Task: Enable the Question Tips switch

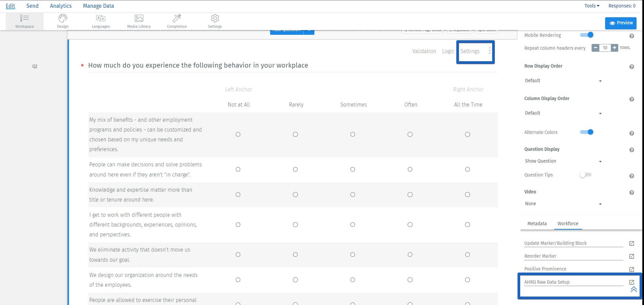Action: click(585, 175)
